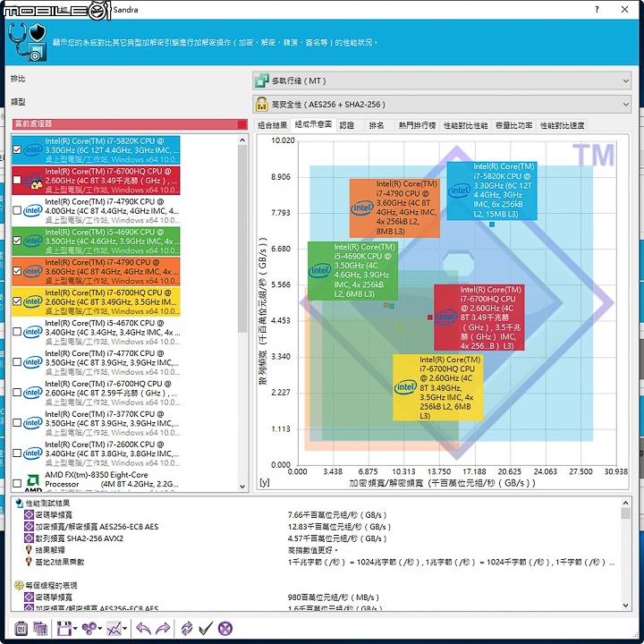This screenshot has width=644, height=644.
Task: Click the green i5-4690K label box in chart
Action: coord(352,271)
